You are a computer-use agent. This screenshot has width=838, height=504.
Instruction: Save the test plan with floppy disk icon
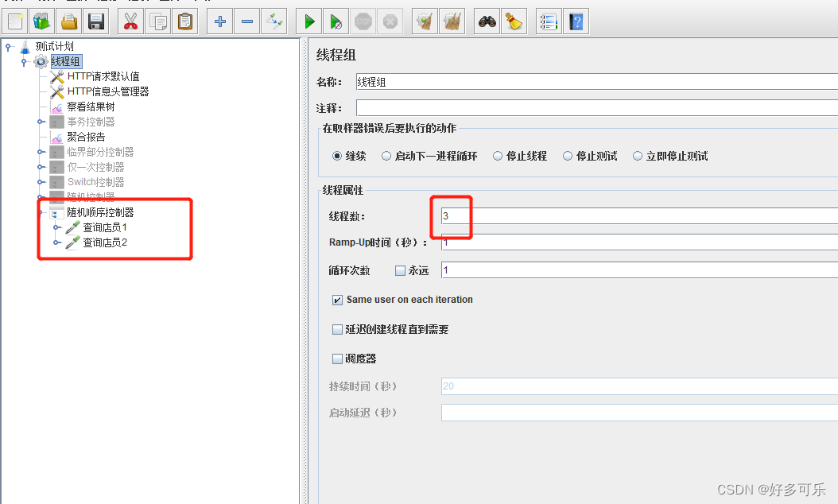click(x=96, y=22)
